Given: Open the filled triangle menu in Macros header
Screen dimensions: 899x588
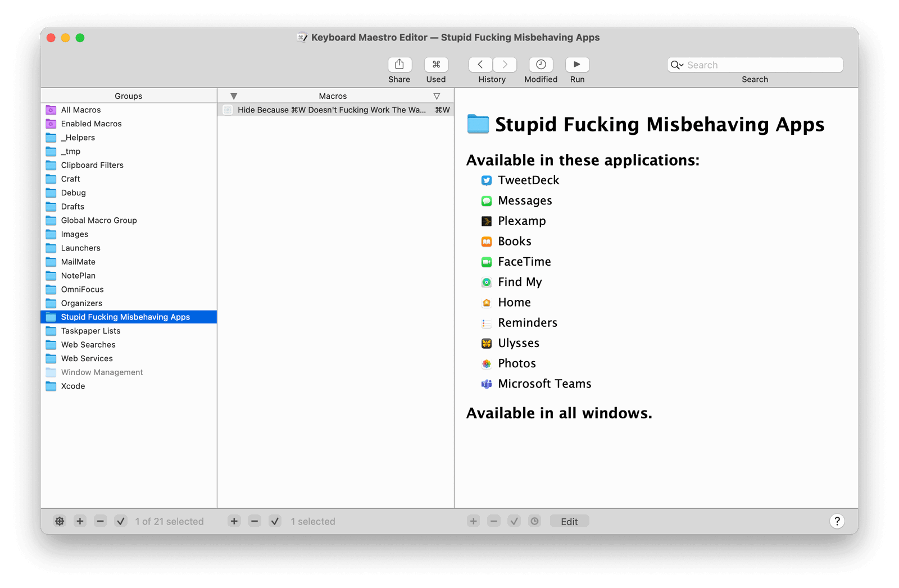Looking at the screenshot, I should coord(234,96).
